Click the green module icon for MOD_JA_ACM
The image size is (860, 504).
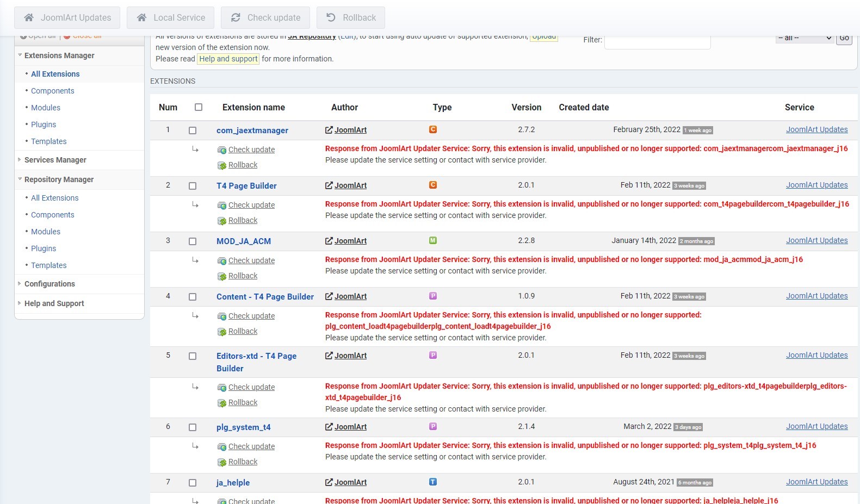(433, 240)
